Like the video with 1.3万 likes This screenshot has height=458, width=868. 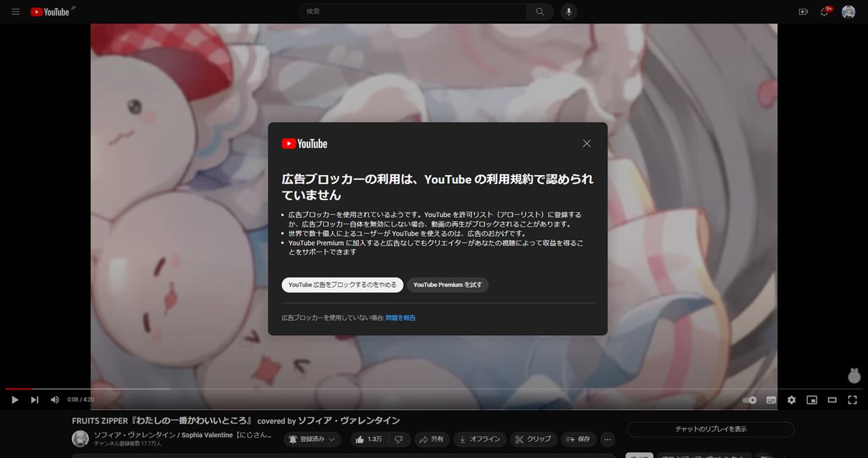pyautogui.click(x=369, y=439)
